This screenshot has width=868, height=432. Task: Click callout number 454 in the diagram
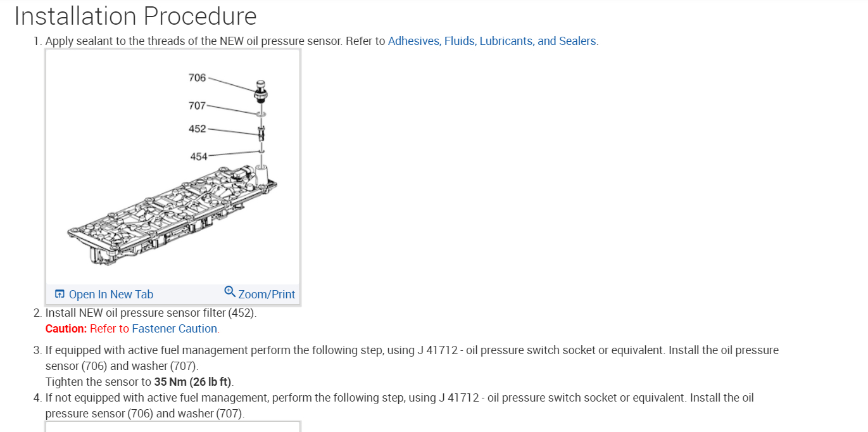198,156
